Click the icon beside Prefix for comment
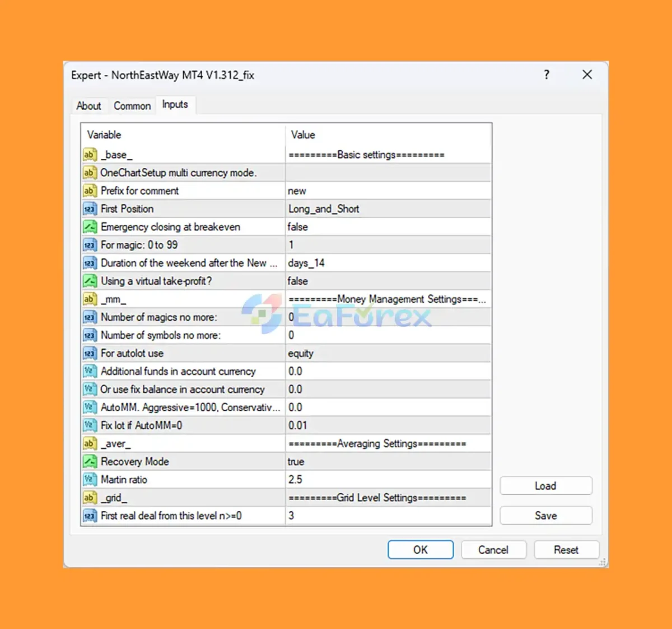Image resolution: width=672 pixels, height=629 pixels. pyautogui.click(x=90, y=190)
